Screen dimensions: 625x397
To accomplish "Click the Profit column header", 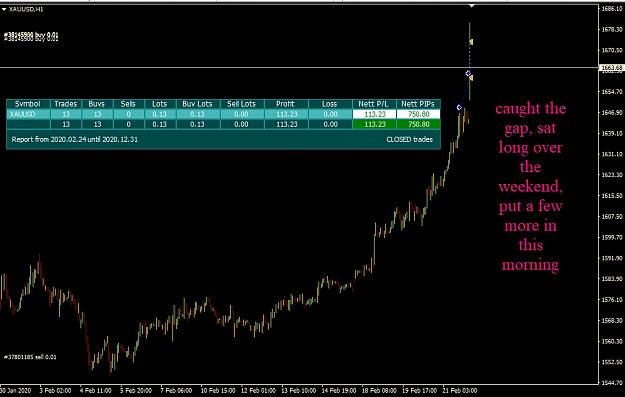I will pos(286,104).
